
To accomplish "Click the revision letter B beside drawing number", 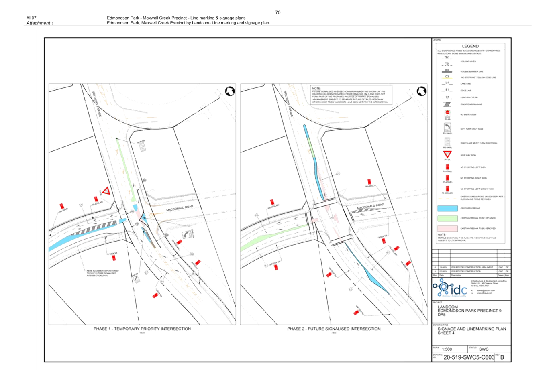I will (502, 357).
